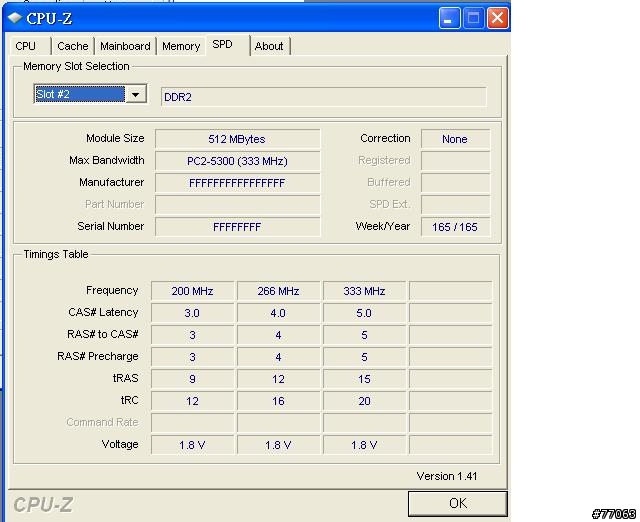Click tRC value 20
Viewport: 640px width, 522px height.
point(364,401)
